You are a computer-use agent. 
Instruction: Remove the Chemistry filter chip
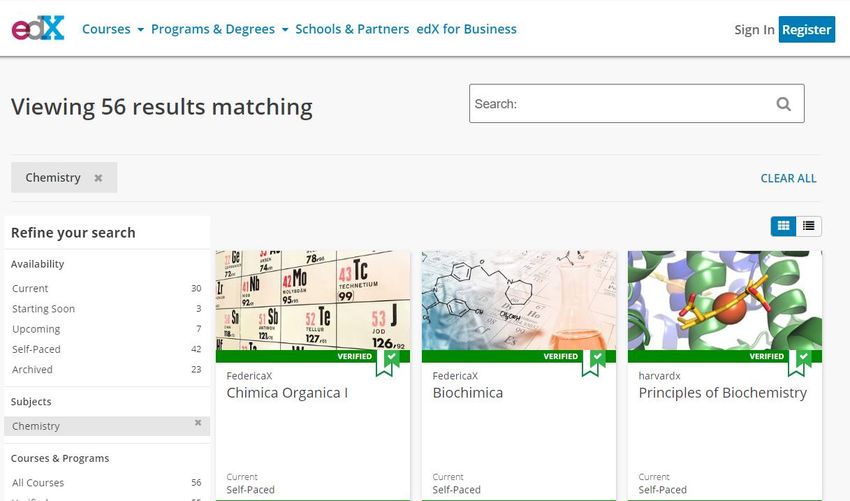98,178
